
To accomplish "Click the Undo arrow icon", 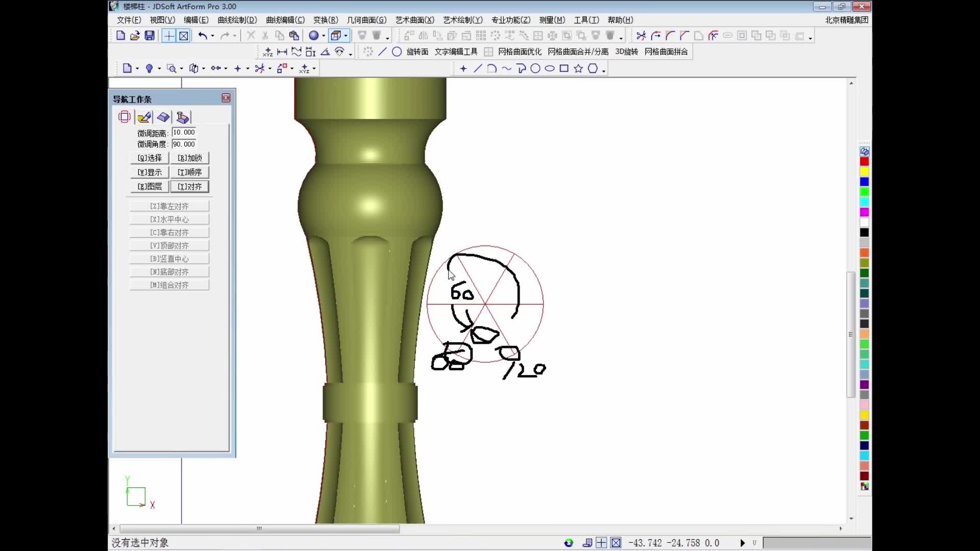I will click(x=203, y=36).
